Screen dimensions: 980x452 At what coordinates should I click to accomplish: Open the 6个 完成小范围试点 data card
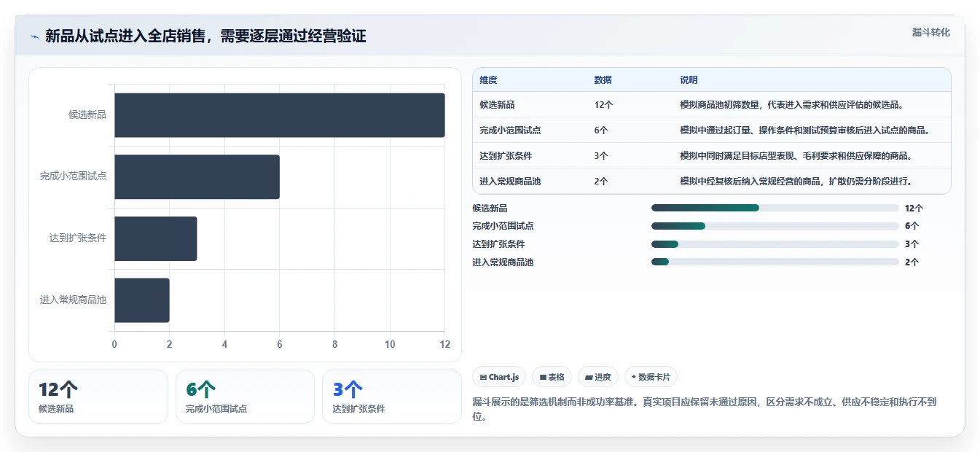[245, 397]
